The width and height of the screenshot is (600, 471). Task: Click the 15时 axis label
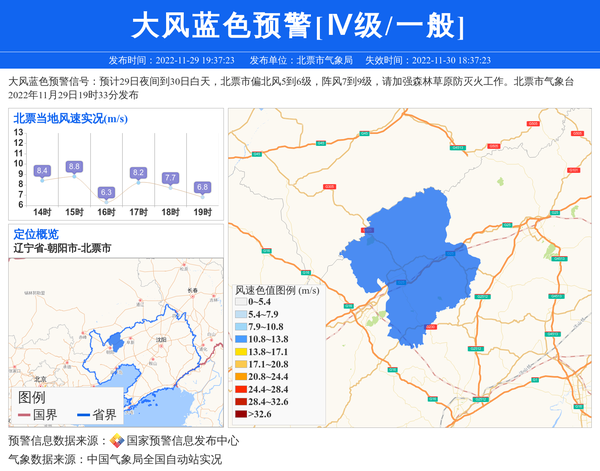tap(74, 212)
